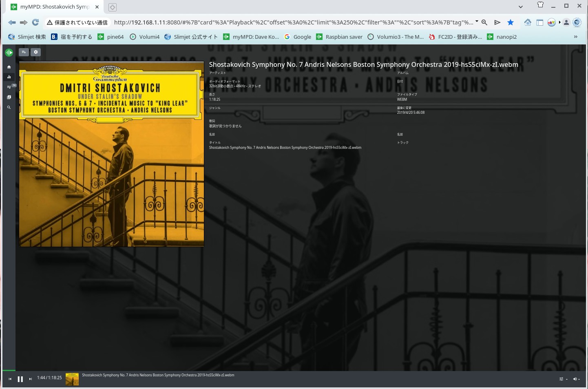Go back to the previous track
Viewport: 588px width, 389px height.
10,379
